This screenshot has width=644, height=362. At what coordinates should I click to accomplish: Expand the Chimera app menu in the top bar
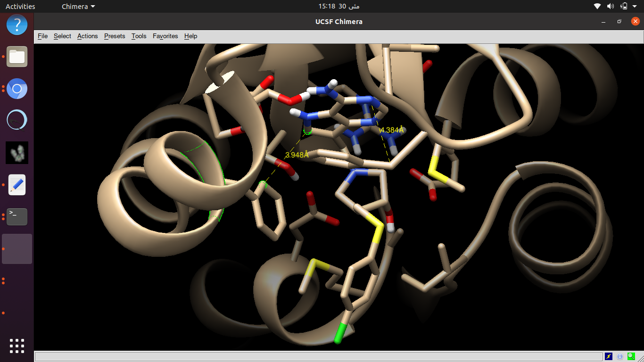78,7
